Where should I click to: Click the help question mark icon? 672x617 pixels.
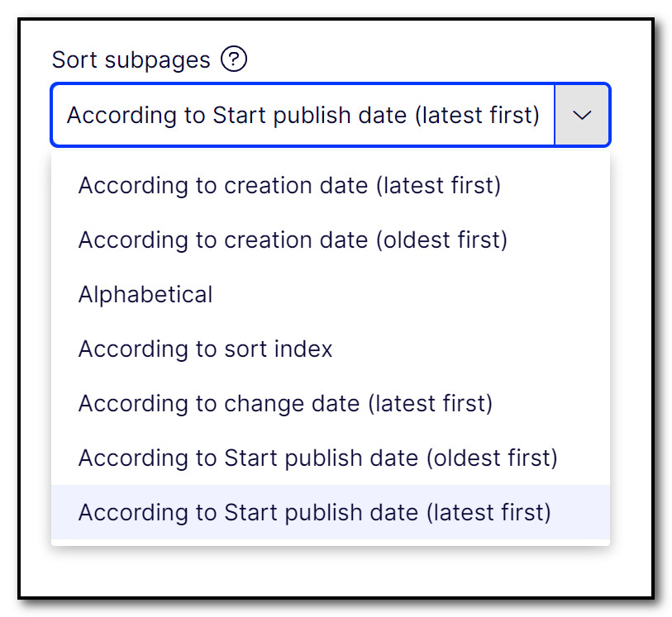(234, 59)
